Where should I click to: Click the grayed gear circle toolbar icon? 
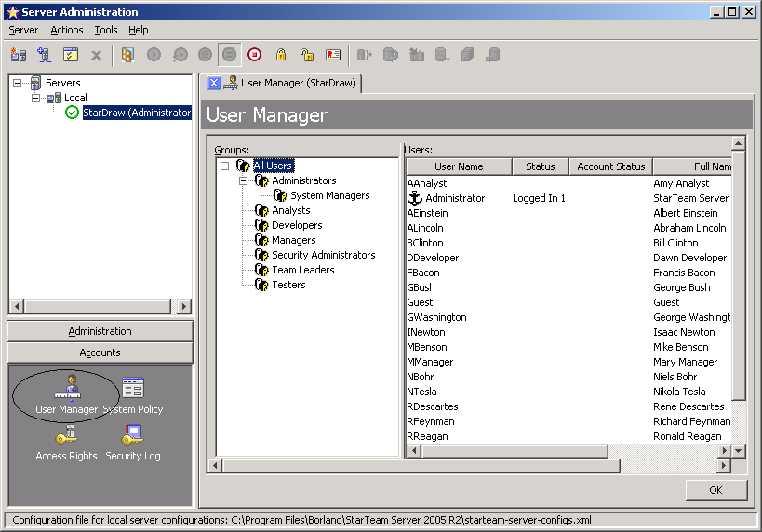[205, 55]
